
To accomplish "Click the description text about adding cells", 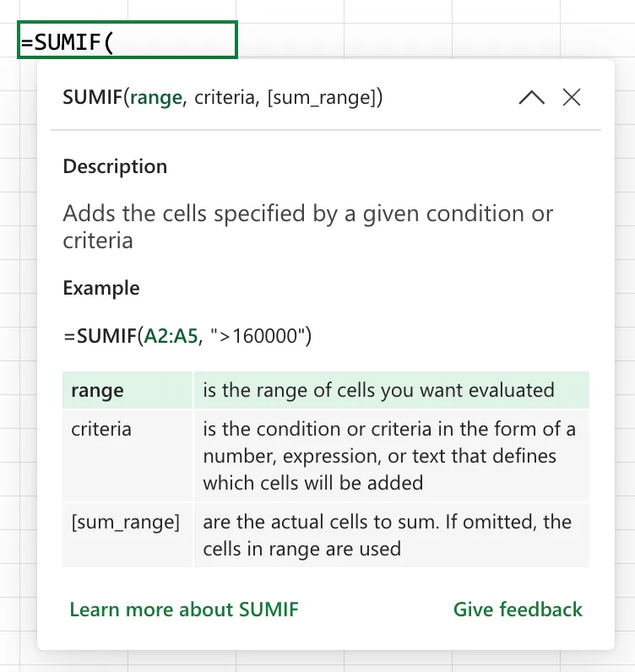I will pos(308,226).
